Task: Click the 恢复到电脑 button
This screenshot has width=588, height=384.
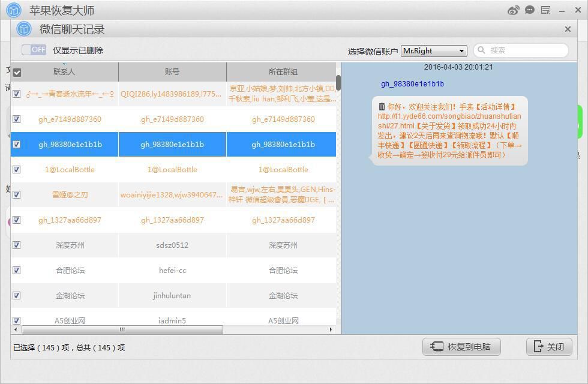Action: tap(461, 347)
